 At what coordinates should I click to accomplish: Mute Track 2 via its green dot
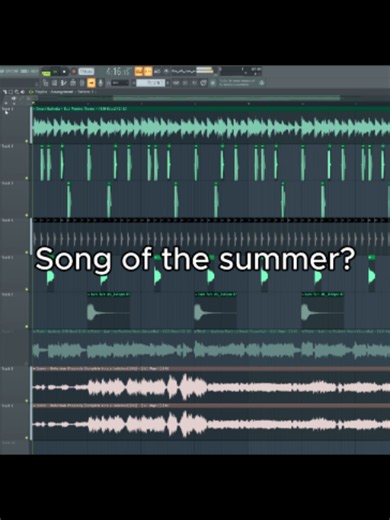coord(27,178)
